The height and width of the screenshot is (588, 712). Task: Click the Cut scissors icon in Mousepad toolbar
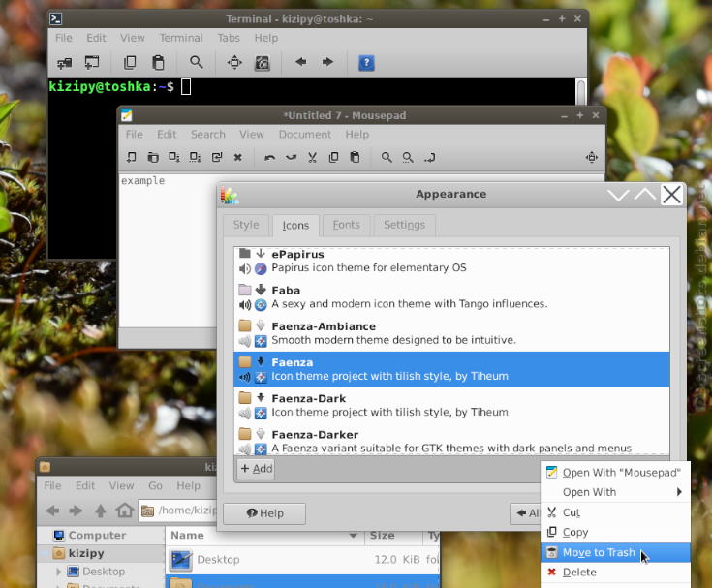click(x=312, y=158)
